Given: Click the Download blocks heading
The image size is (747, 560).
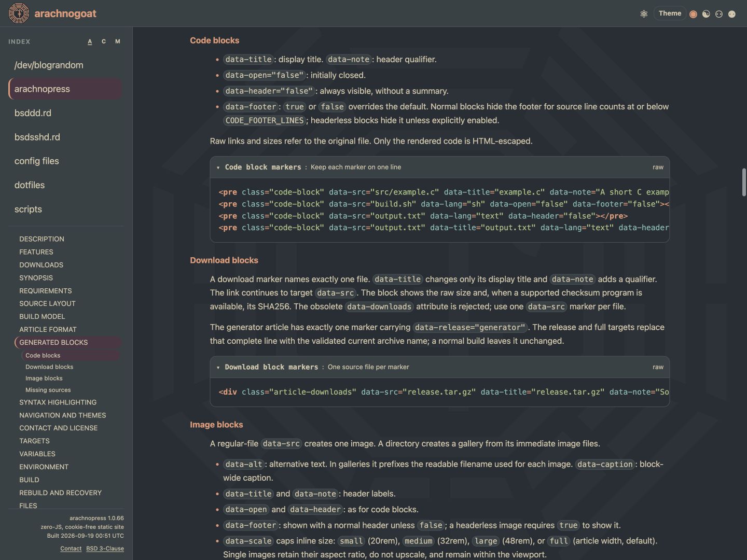Looking at the screenshot, I should coord(224,260).
